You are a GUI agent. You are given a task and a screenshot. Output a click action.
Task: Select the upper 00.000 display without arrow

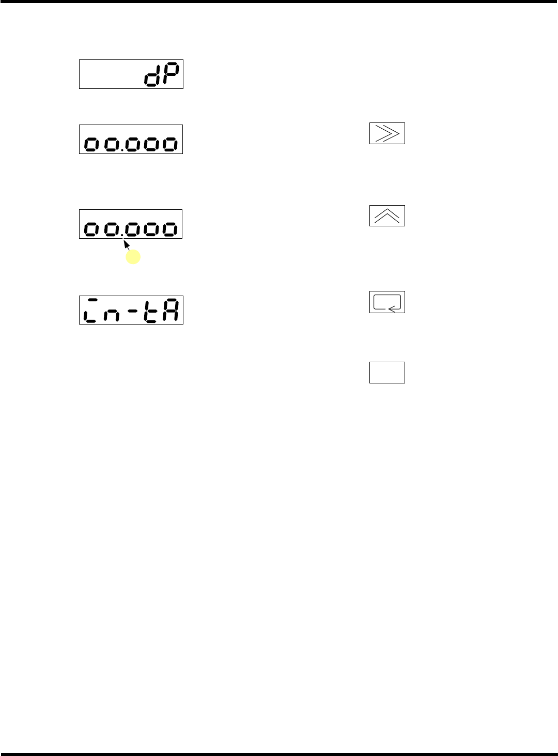[x=131, y=139]
